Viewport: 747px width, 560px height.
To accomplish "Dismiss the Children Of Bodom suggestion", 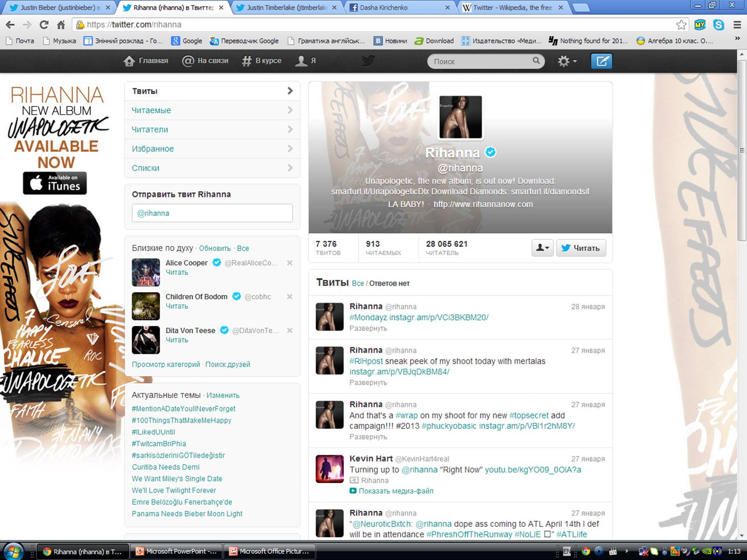I will [x=289, y=296].
